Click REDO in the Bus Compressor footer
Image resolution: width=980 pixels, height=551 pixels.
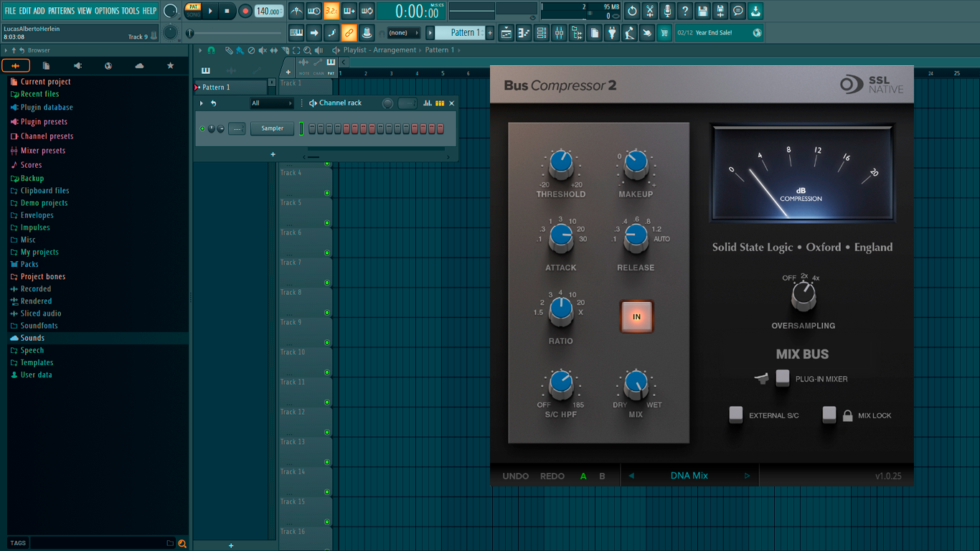coord(552,476)
